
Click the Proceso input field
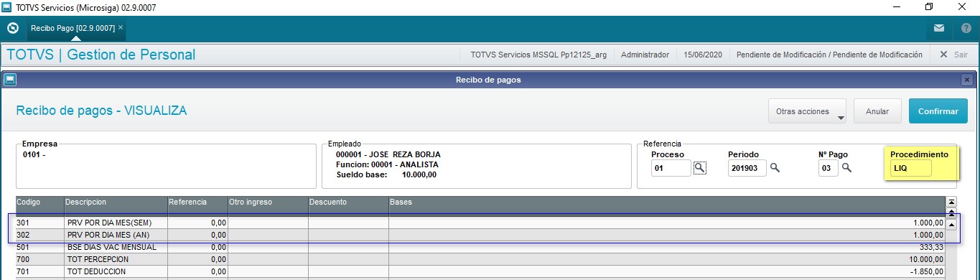(x=671, y=168)
